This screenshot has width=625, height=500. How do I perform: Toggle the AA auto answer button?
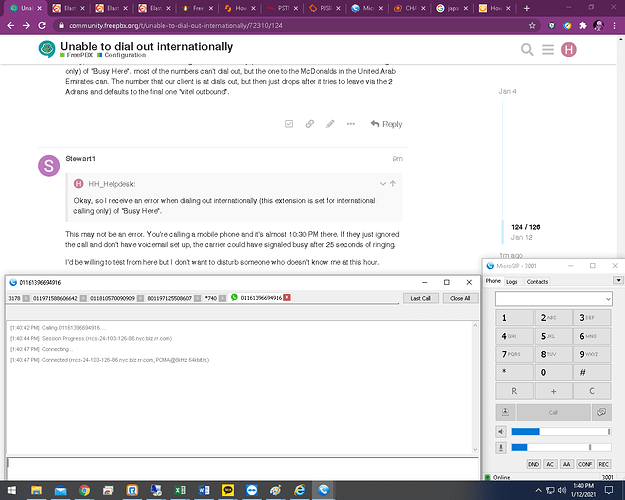click(x=567, y=465)
